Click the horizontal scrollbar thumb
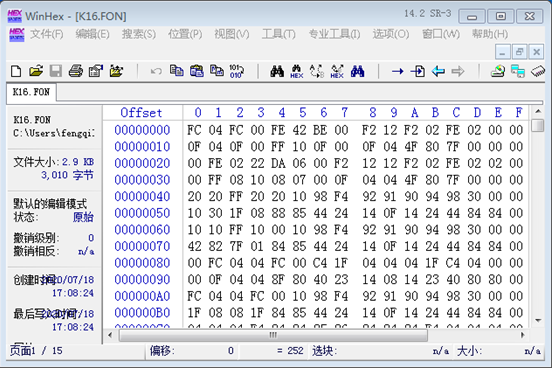 [273, 335]
